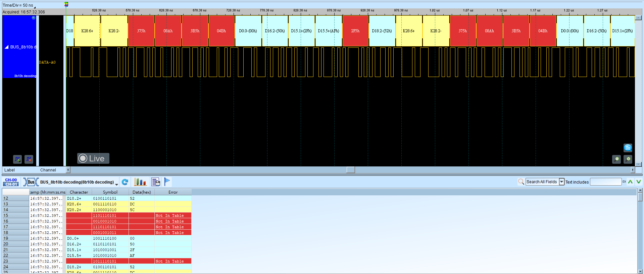The height and width of the screenshot is (274, 644).
Task: Click the Symbol column header
Action: point(110,192)
